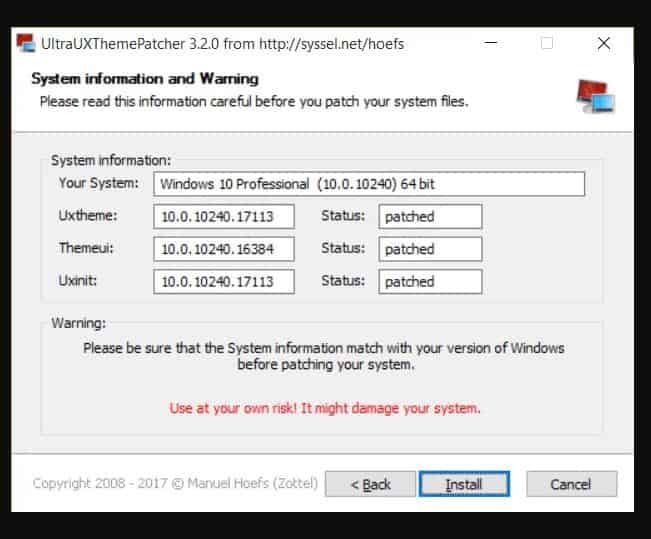Click the 'Themeui:' label
Viewport: 651px width, 539px height.
tap(86, 248)
